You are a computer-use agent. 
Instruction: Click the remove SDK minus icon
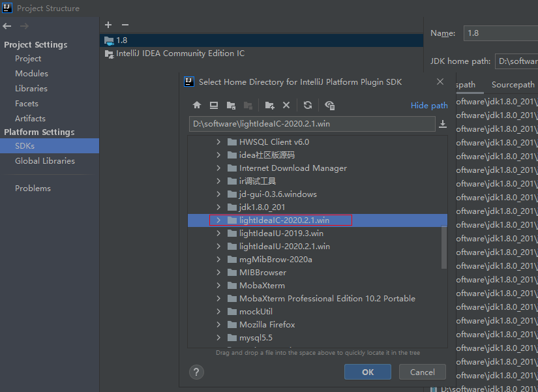pyautogui.click(x=125, y=25)
